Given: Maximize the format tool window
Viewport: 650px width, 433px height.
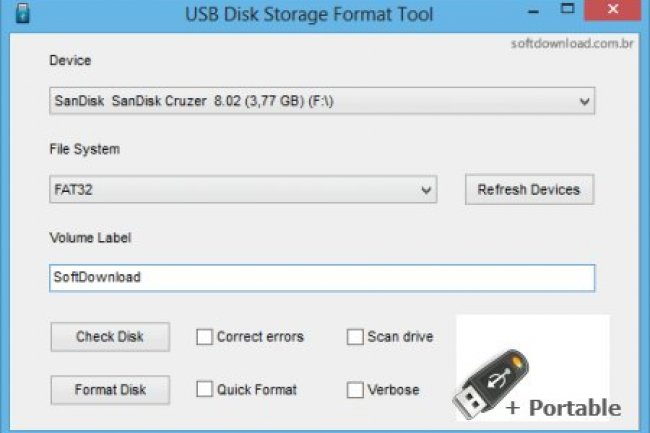Looking at the screenshot, I should [x=567, y=12].
